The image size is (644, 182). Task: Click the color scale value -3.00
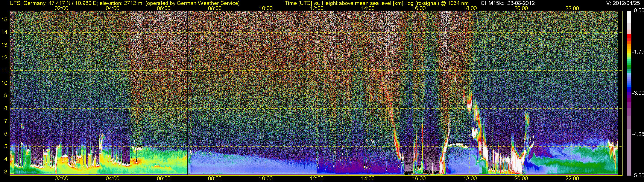(638, 93)
